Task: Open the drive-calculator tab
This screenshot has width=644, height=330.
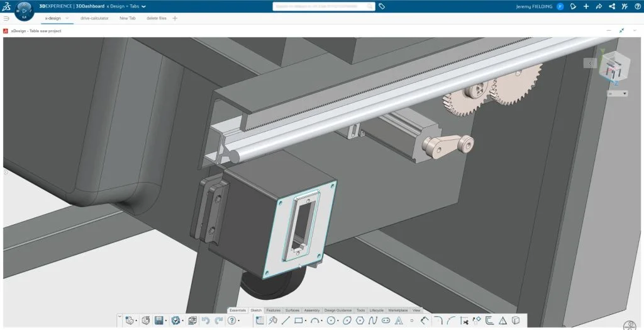Action: coord(94,18)
